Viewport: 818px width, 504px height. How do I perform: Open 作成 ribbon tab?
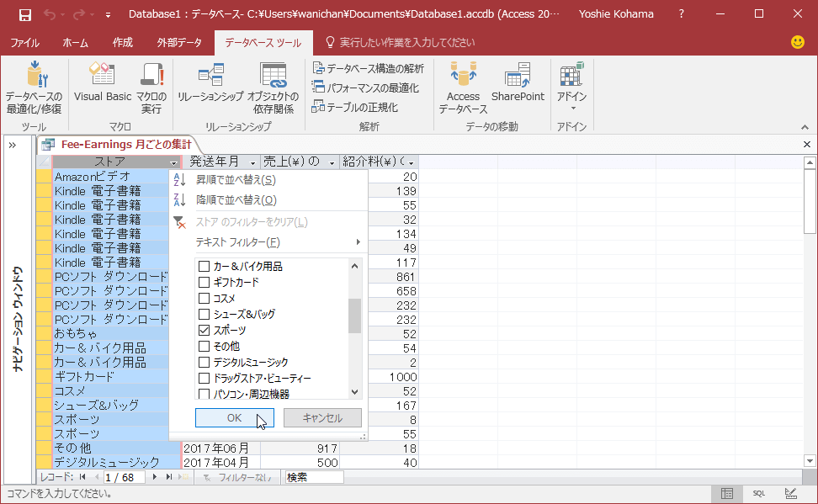tap(123, 43)
